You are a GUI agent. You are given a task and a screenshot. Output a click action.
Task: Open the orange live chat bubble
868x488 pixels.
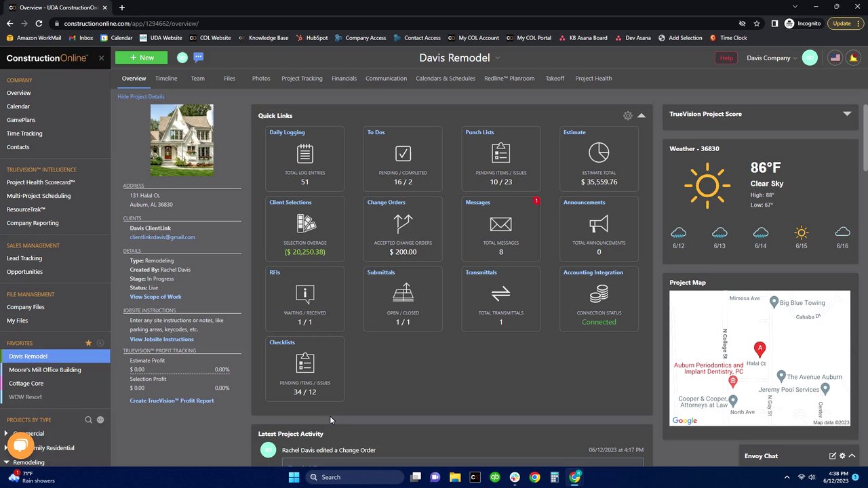pos(20,445)
